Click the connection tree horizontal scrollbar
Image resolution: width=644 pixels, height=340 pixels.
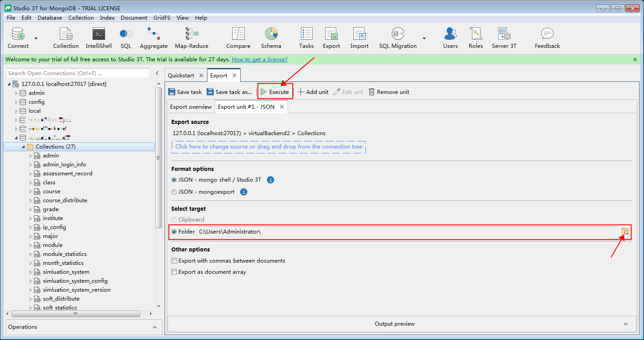75,314
